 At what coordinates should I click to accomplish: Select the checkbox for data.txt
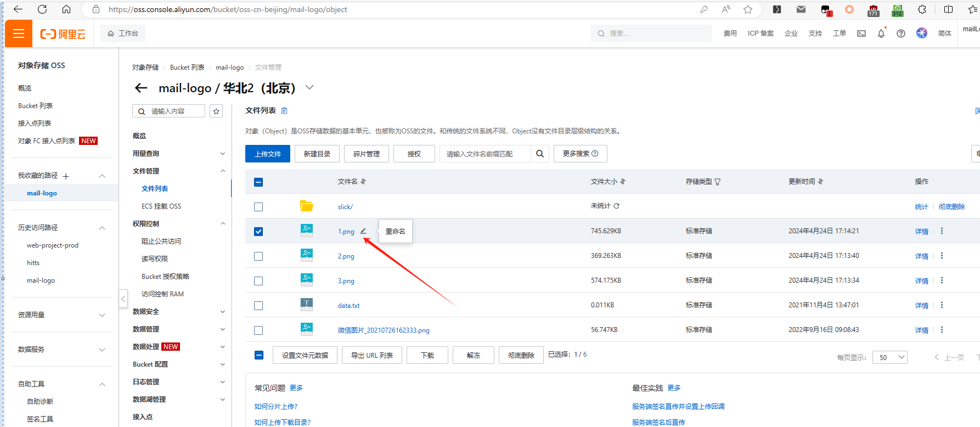258,306
